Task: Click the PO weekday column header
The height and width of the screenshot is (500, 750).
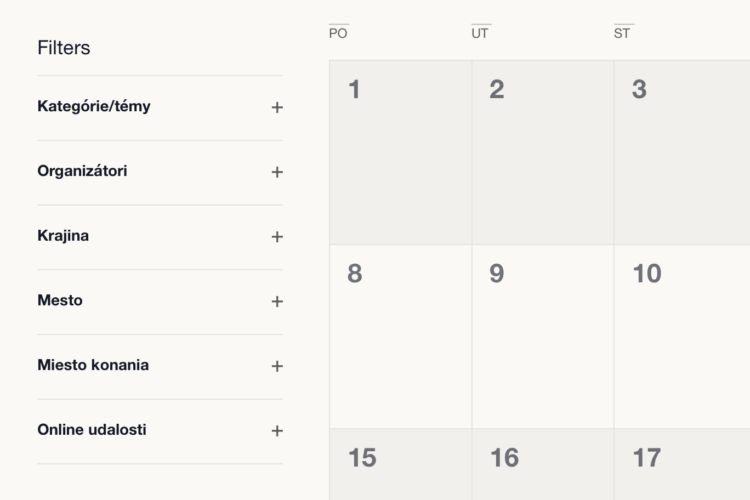Action: point(338,33)
